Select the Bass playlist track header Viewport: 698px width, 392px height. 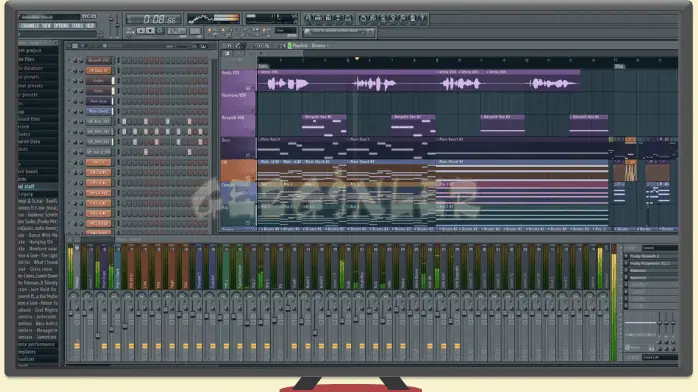[239, 148]
